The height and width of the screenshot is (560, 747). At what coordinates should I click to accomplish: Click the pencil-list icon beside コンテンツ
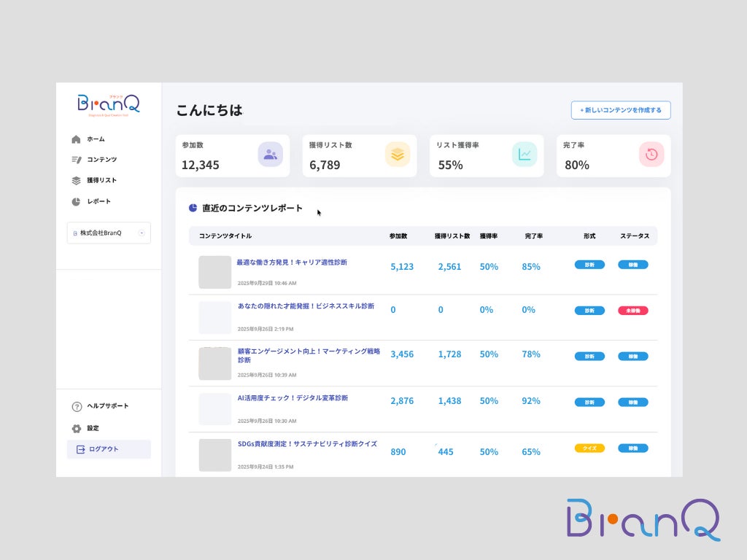[x=76, y=160]
